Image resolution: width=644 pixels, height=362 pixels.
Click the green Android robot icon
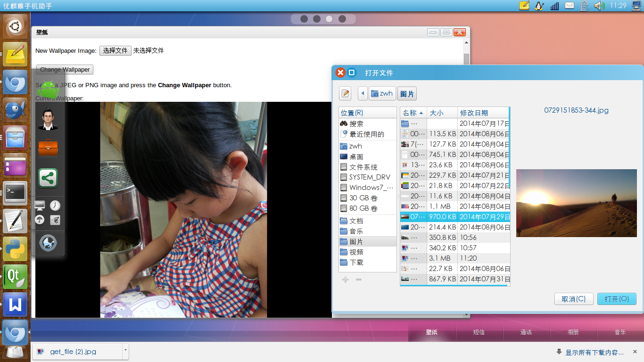coord(48,90)
